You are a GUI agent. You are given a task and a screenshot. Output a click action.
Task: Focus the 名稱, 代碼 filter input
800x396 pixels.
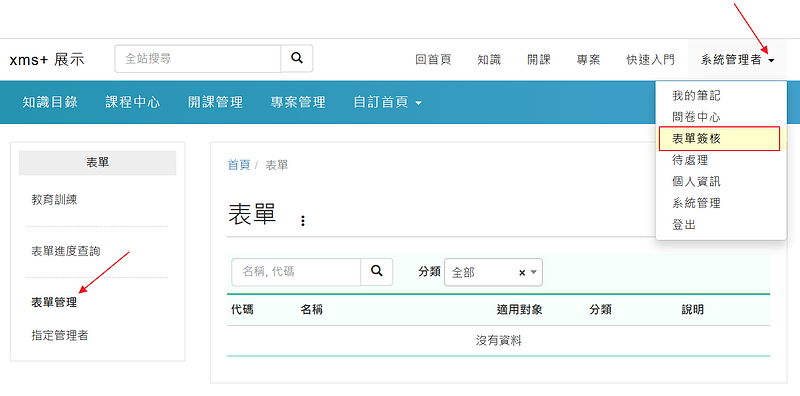click(296, 271)
